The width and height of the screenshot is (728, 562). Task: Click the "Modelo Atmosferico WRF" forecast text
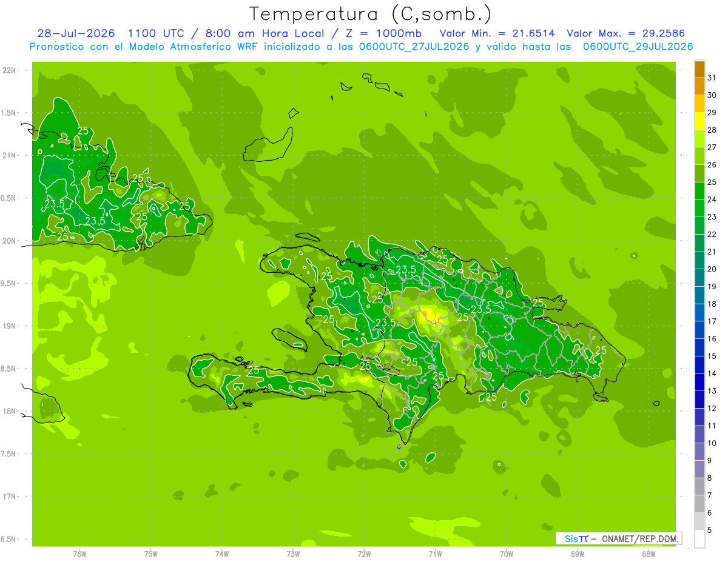pos(193,47)
